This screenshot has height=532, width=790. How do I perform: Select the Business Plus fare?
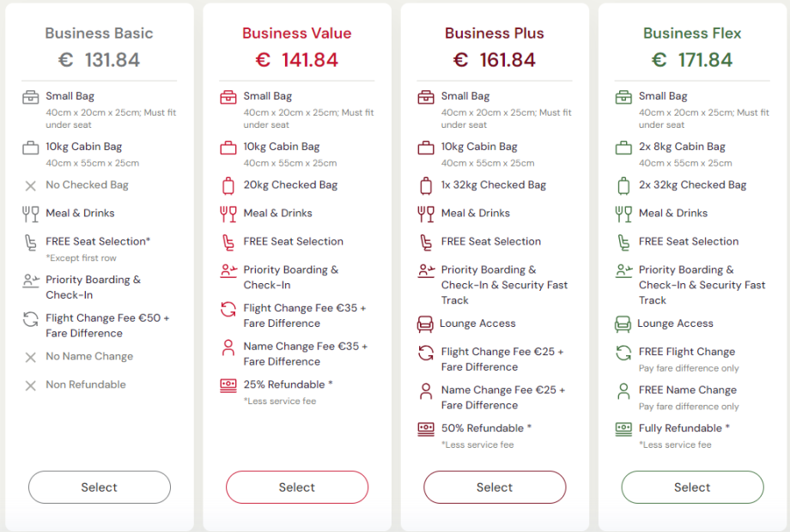[495, 487]
